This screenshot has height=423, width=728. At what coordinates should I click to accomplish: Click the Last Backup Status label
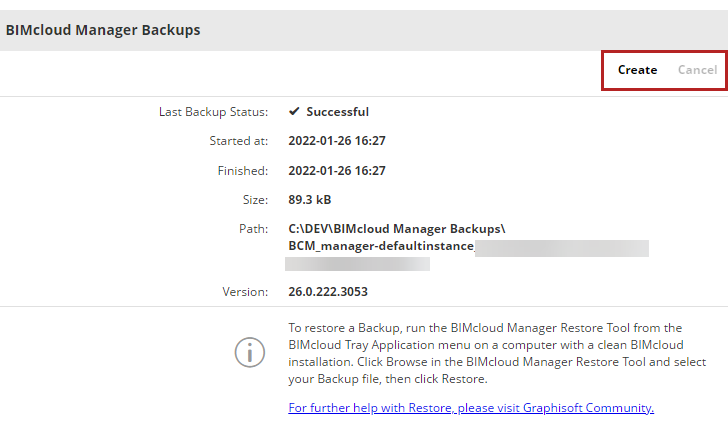pyautogui.click(x=213, y=112)
